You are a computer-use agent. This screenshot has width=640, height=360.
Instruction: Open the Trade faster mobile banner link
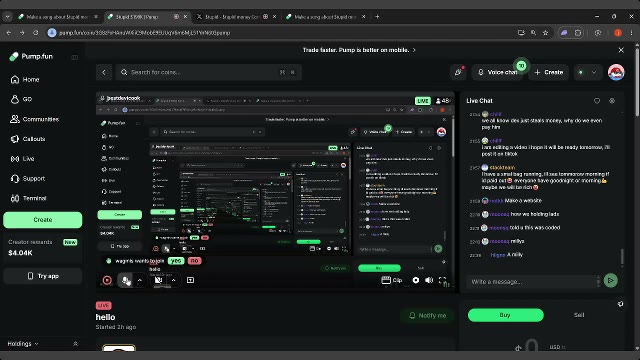[x=359, y=50]
